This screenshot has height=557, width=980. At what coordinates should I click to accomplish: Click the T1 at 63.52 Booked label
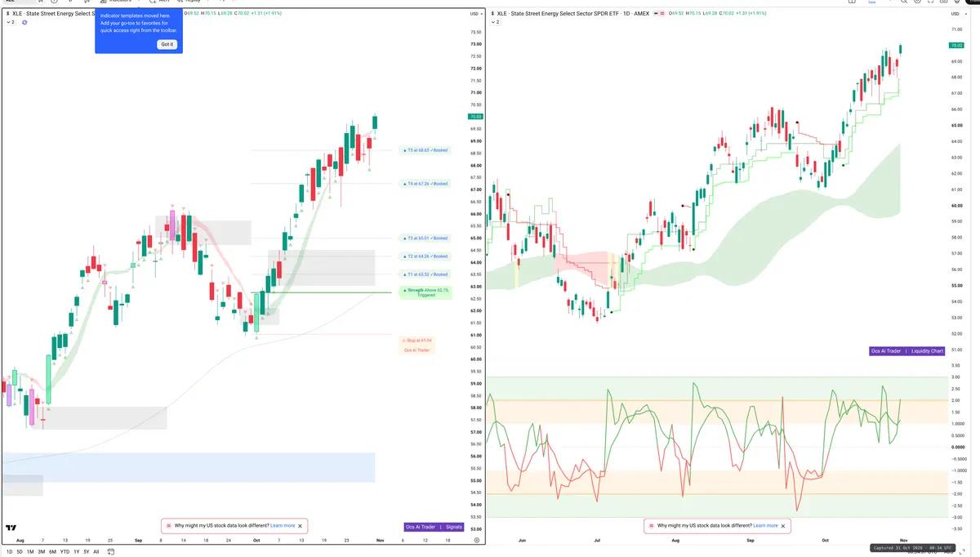click(x=425, y=274)
